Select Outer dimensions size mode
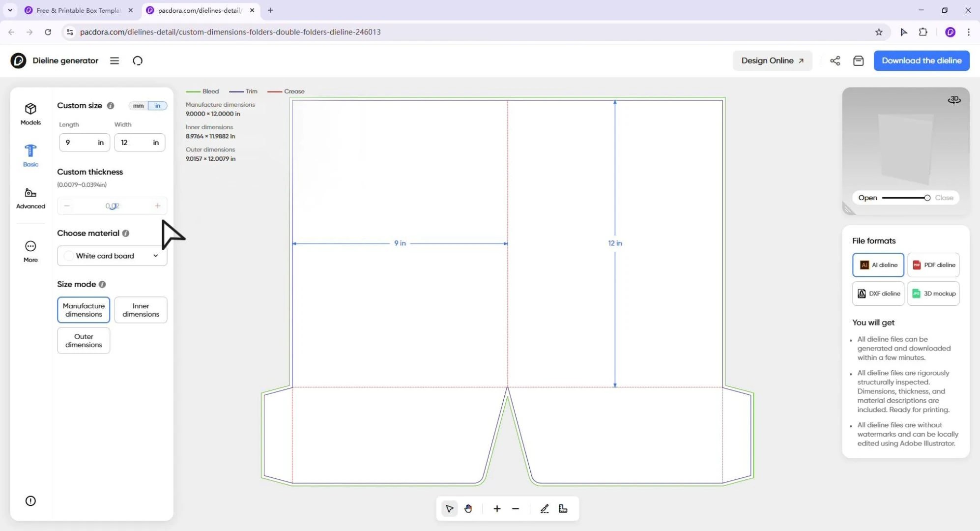This screenshot has height=531, width=980. [84, 340]
